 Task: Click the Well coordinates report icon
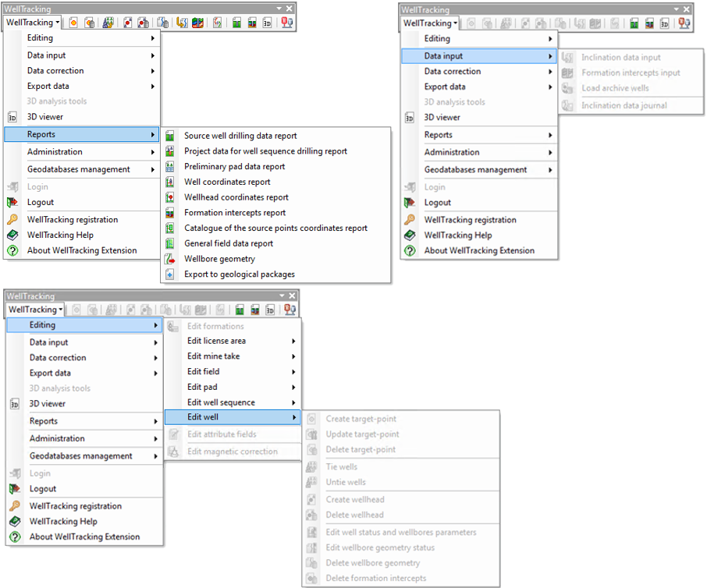(169, 182)
